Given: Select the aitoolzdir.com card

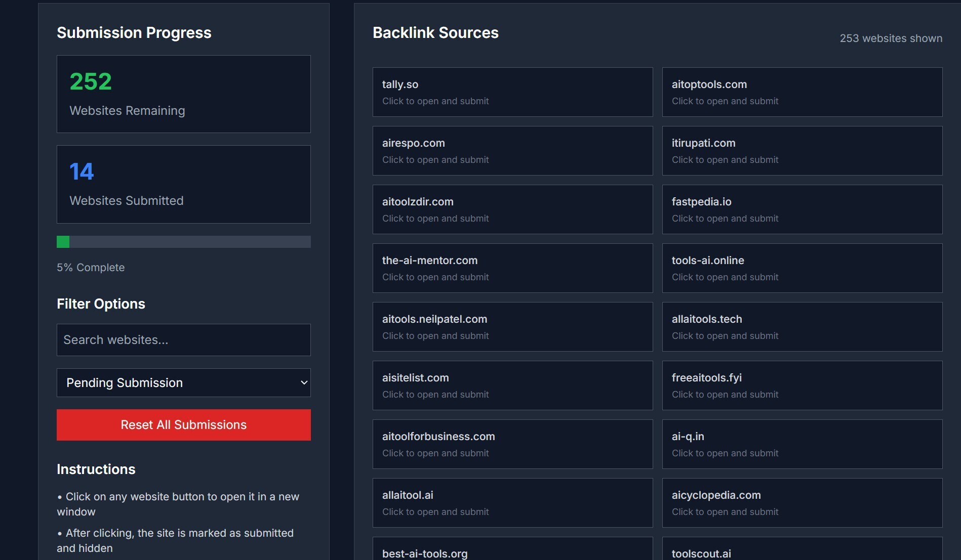Looking at the screenshot, I should coord(512,209).
